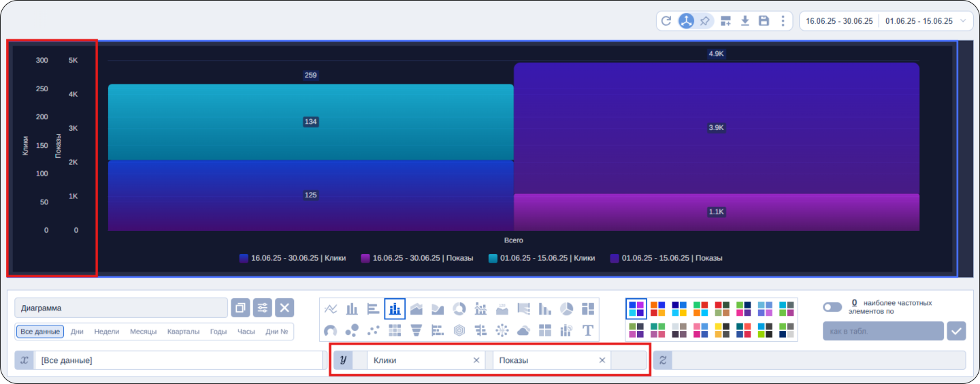Confirm with the checkmark button
The image size is (980, 384).
pos(956,331)
